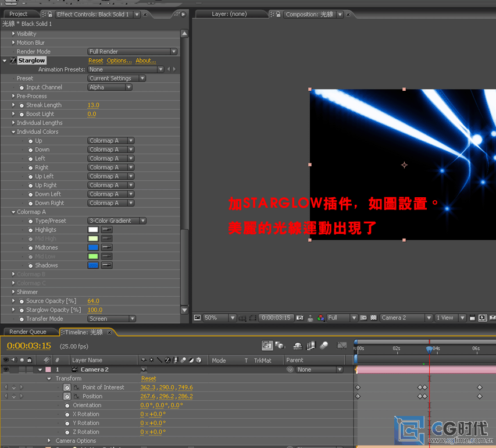The image size is (496, 448).
Task: Click the Highlights eyedropper icon
Action: (106, 230)
